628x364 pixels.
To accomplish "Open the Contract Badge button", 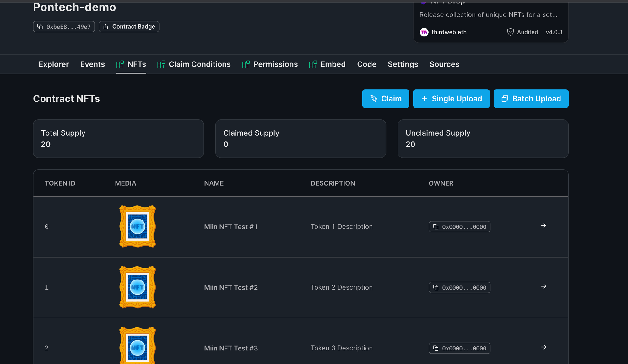I will (x=129, y=27).
